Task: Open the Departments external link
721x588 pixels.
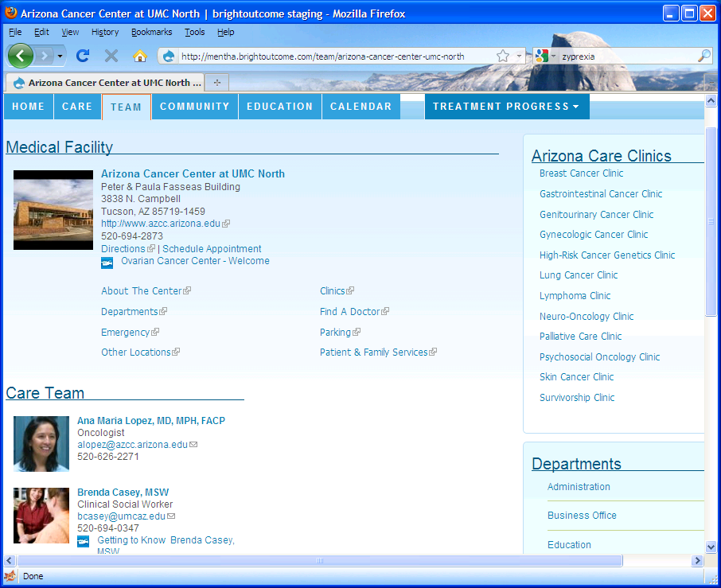Action: pos(130,312)
